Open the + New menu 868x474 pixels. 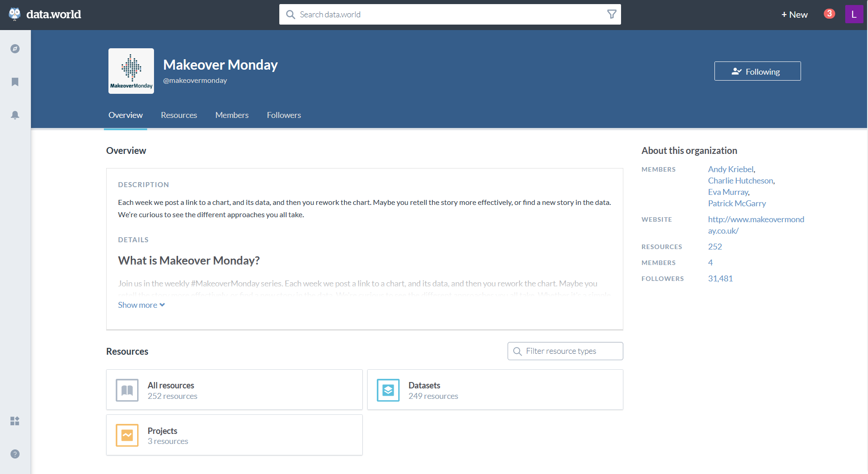coord(794,15)
